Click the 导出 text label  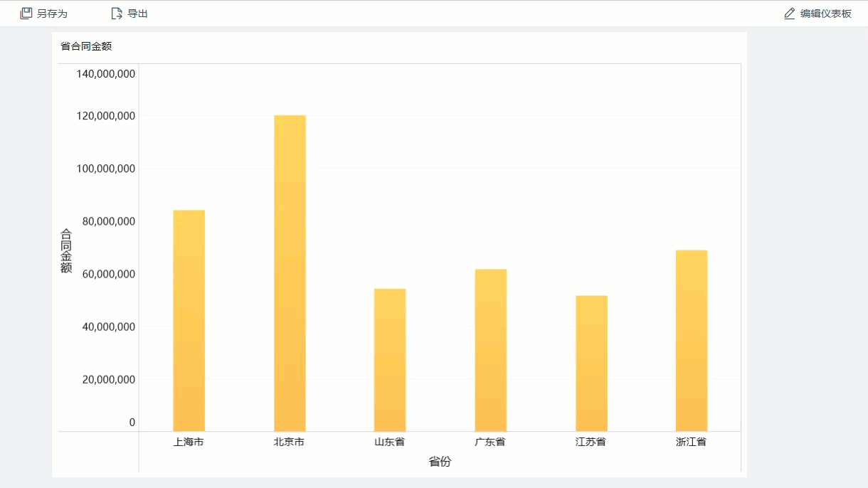[138, 14]
